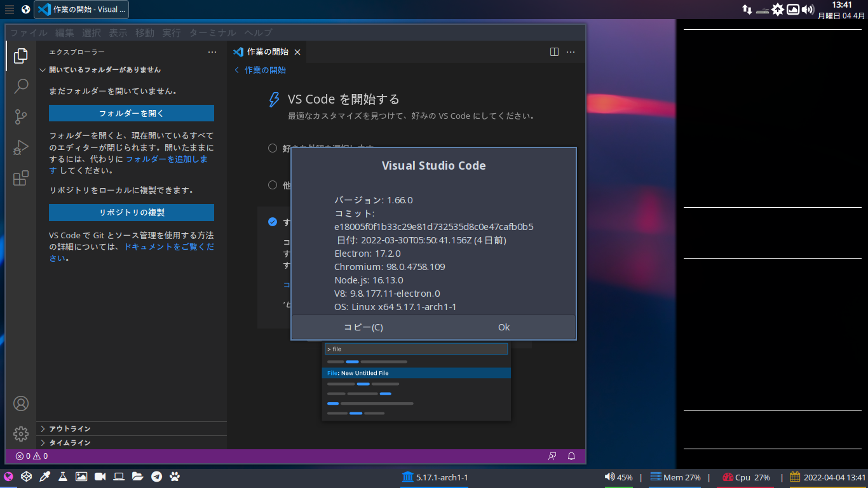868x488 pixels.
Task: Open the Extensions view
Action: point(21,178)
